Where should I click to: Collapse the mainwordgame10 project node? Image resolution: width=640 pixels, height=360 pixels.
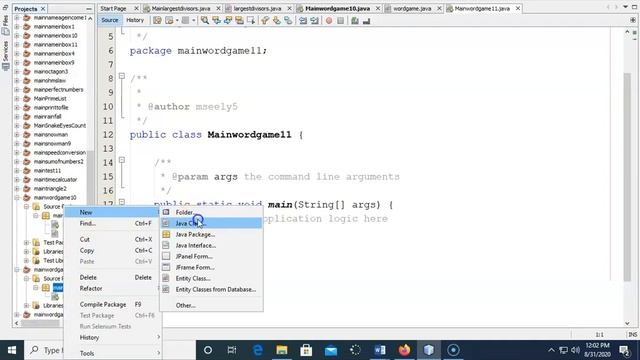click(17, 197)
